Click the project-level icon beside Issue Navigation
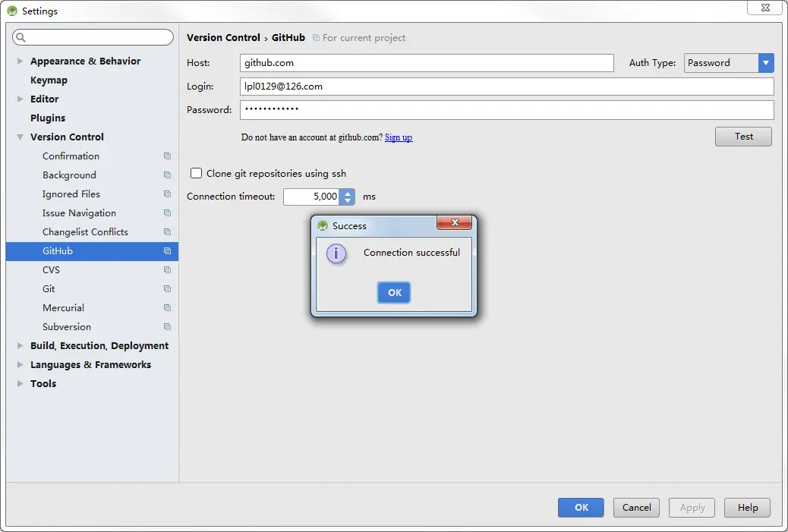The image size is (788, 532). click(167, 213)
